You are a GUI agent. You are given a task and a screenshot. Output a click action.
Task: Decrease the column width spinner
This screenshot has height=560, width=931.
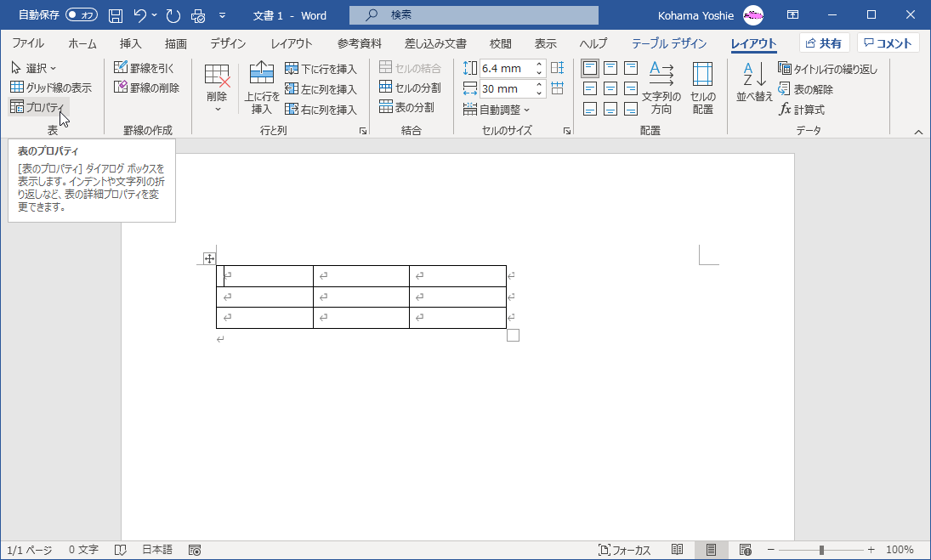[x=539, y=93]
